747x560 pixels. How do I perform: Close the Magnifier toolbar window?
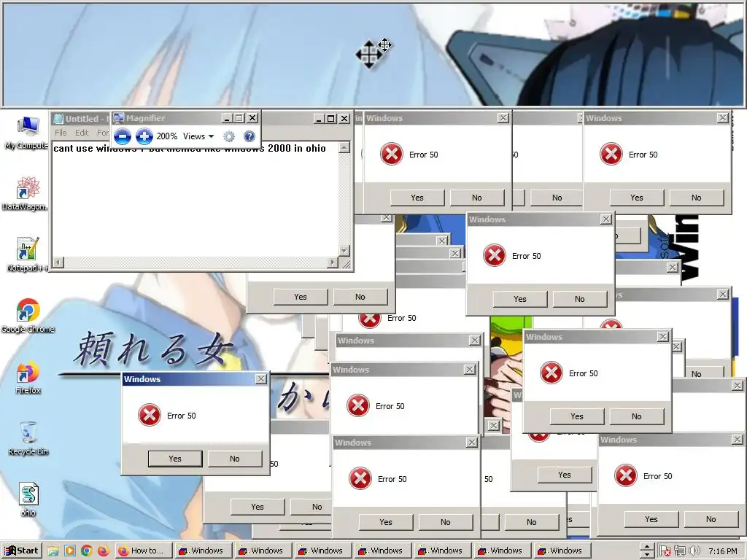point(252,118)
